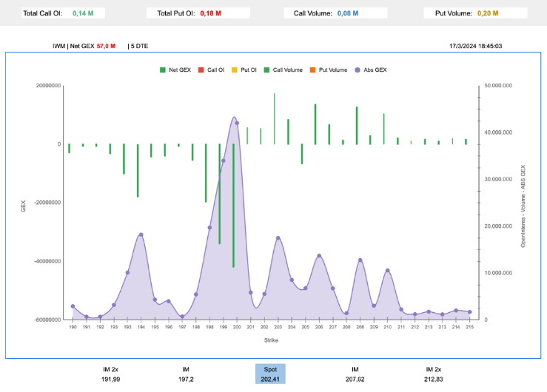The image size is (547, 392).
Task: Click the -60000000 left axis label
Action: 47,320
